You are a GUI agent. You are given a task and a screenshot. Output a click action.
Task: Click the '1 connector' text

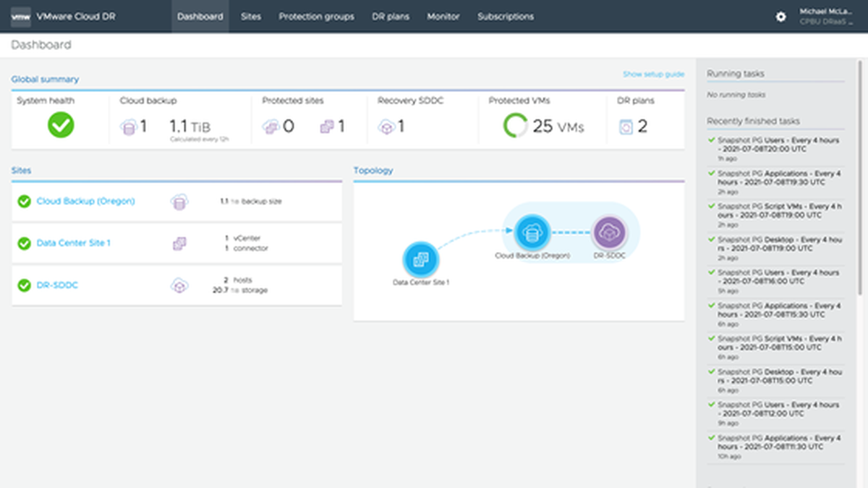247,248
